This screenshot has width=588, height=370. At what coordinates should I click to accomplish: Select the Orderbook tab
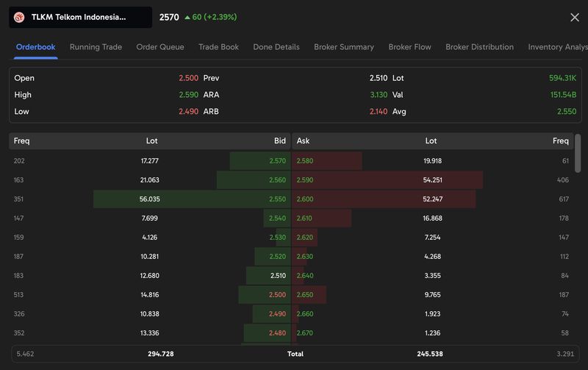35,47
